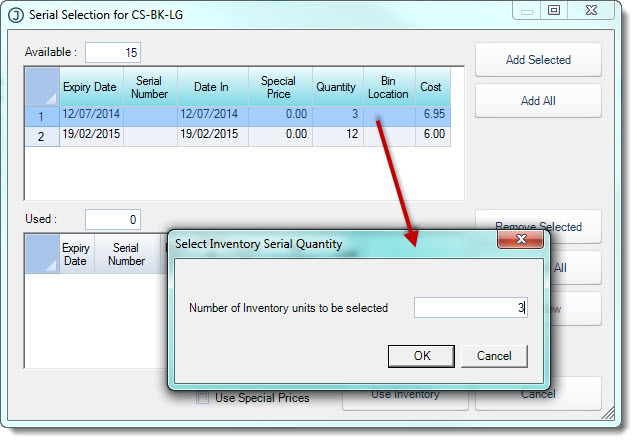The width and height of the screenshot is (637, 443).
Task: Click the Special Price column header
Action: point(280,87)
